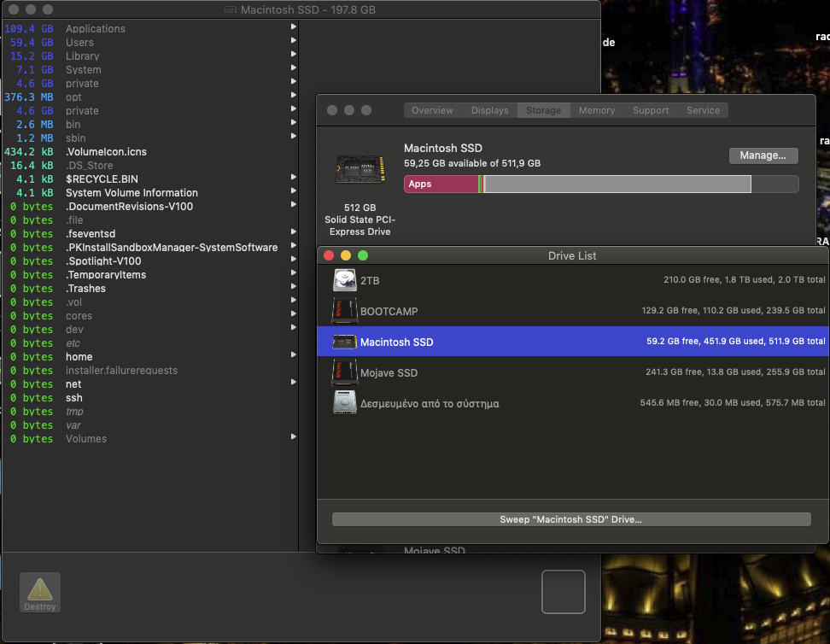Switch to the Overview tab
Viewport: 830px width, 644px height.
pos(432,110)
